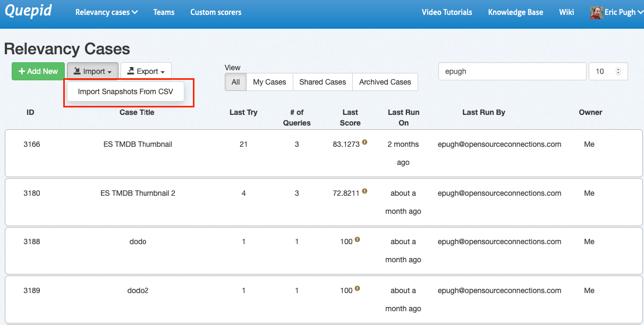Screen dimensions: 644x325
Task: Open case ES TMDB Thumbnail
Action: coord(138,144)
